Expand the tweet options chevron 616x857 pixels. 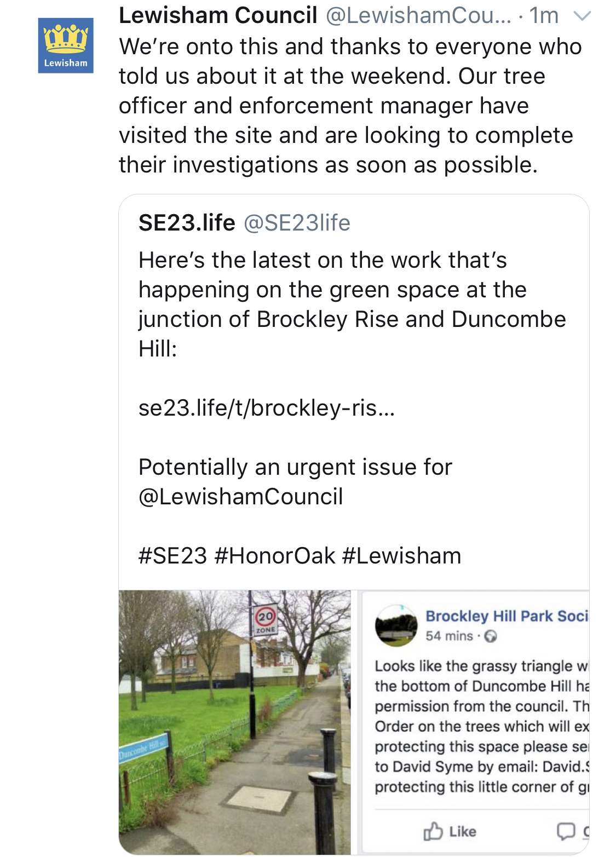(582, 16)
